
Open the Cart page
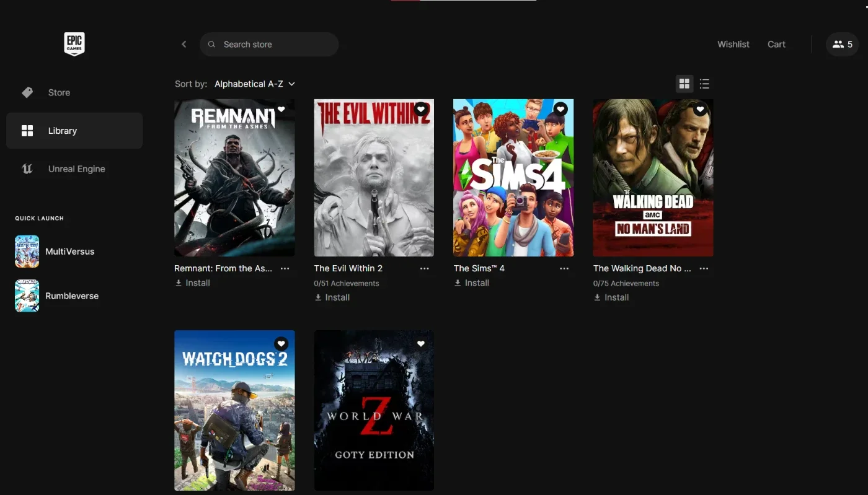click(x=776, y=45)
